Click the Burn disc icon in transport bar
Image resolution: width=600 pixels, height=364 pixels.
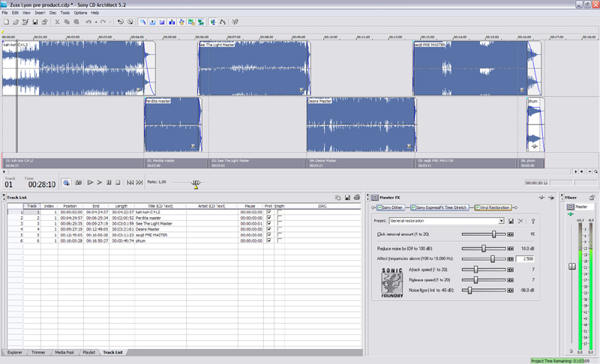pos(66,183)
